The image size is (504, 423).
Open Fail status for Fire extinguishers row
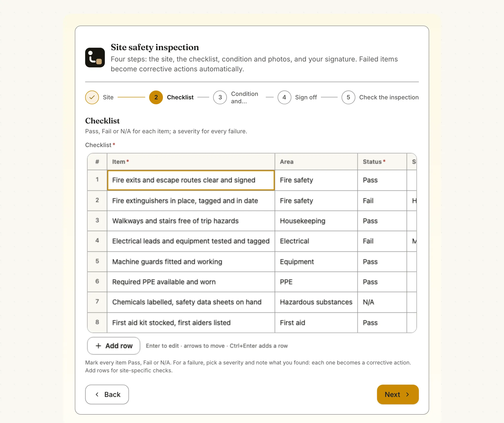tap(382, 201)
